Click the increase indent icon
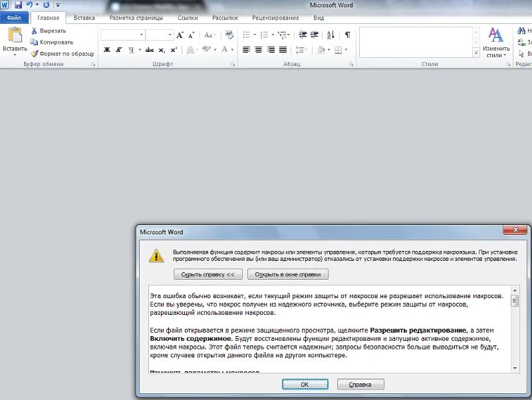Image resolution: width=532 pixels, height=400 pixels. click(315, 35)
